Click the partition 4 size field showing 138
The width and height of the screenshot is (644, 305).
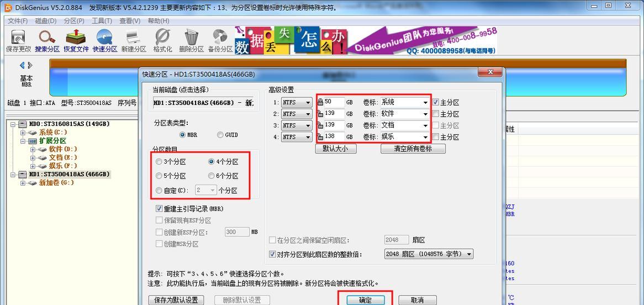[334, 136]
